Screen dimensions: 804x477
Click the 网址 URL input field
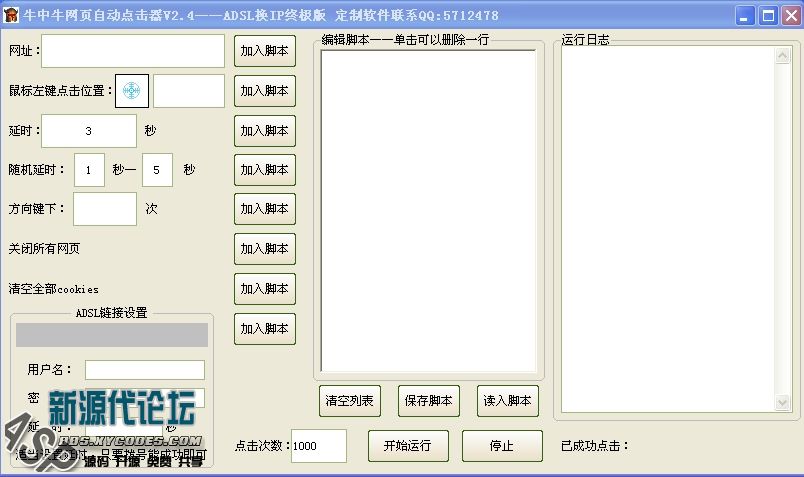coord(133,51)
